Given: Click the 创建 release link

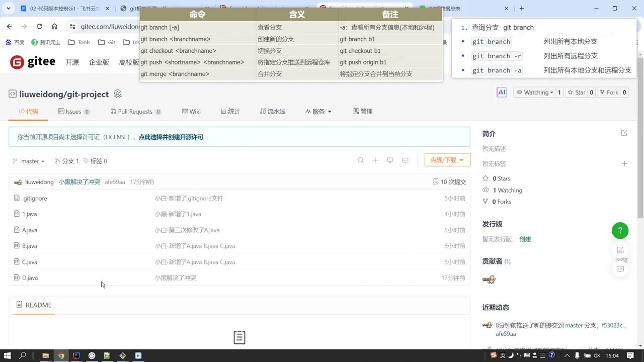Looking at the screenshot, I should [x=525, y=239].
